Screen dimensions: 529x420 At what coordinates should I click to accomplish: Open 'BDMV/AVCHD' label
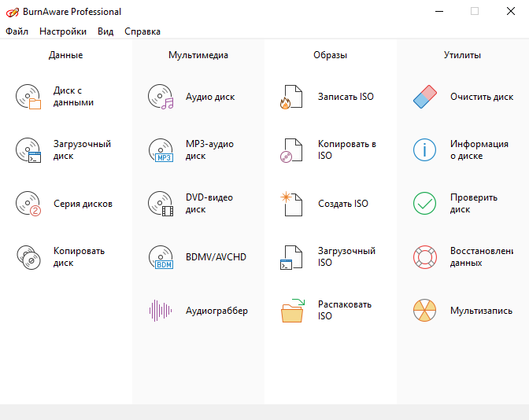216,257
